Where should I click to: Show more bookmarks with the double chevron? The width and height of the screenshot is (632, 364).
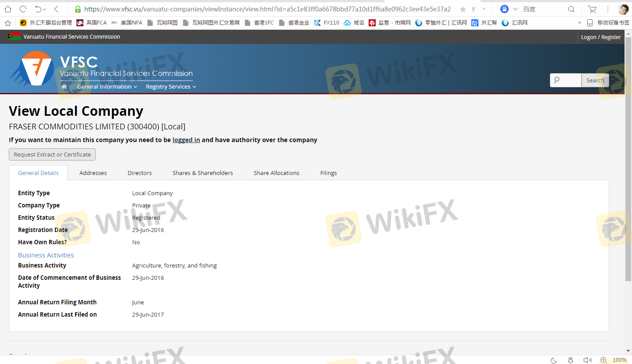coord(580,23)
